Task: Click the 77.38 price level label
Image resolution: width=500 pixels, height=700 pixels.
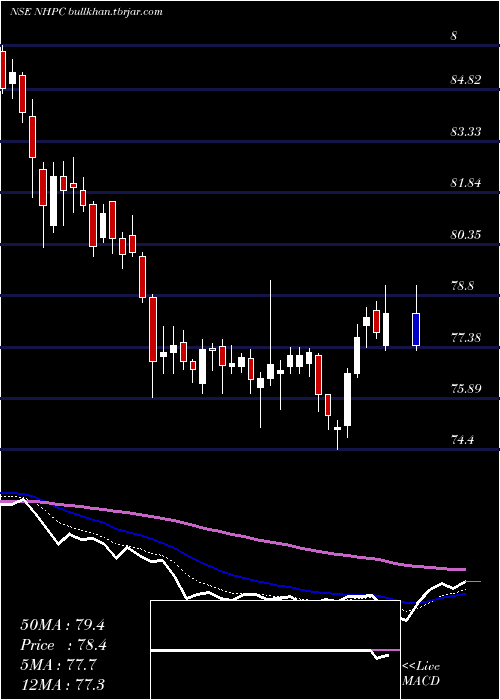Action: coord(466,338)
